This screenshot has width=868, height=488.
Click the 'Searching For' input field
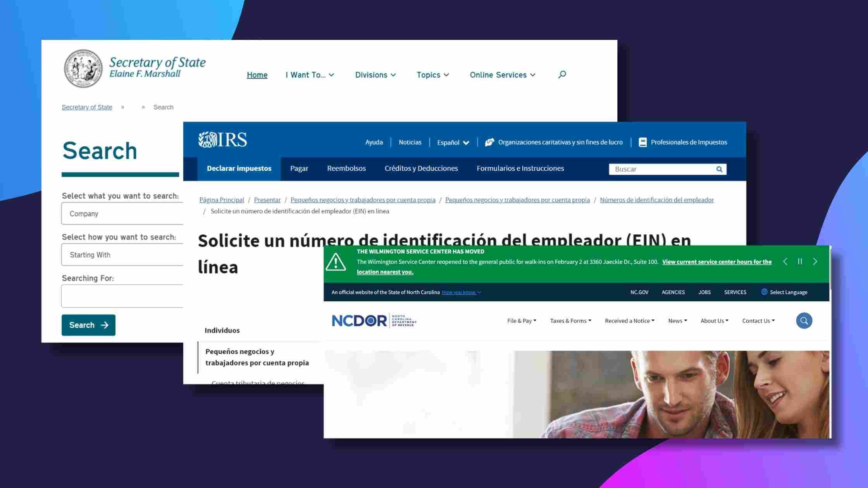pyautogui.click(x=122, y=296)
